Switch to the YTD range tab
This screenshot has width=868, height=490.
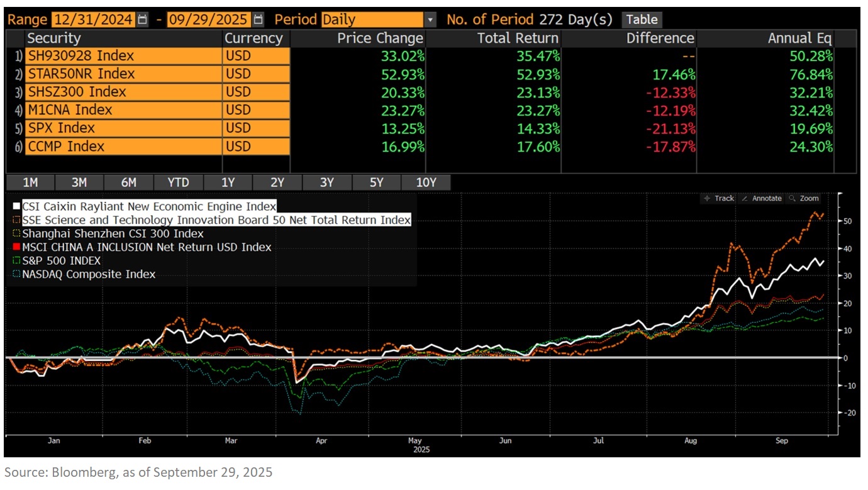tap(179, 182)
